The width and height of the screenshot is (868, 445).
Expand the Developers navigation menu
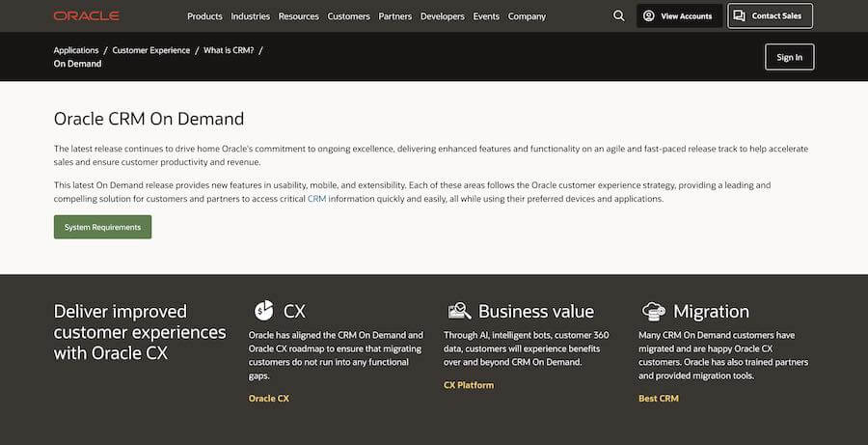click(443, 16)
